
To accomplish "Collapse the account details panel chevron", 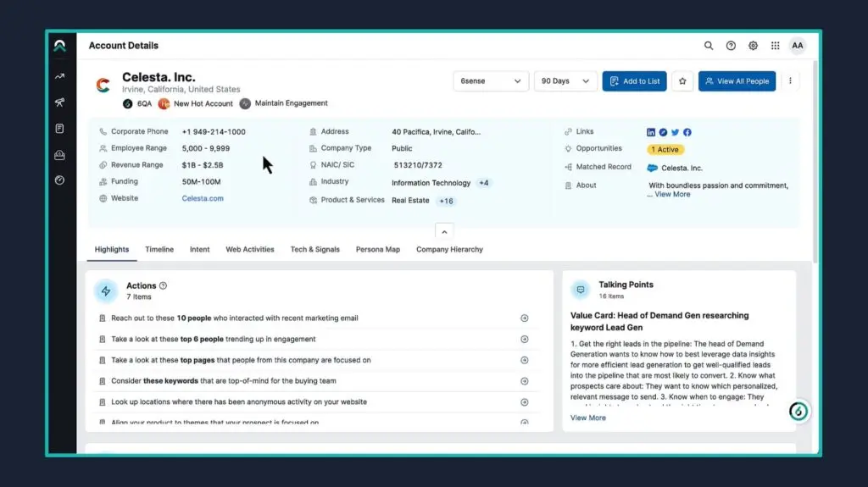I will tap(444, 232).
